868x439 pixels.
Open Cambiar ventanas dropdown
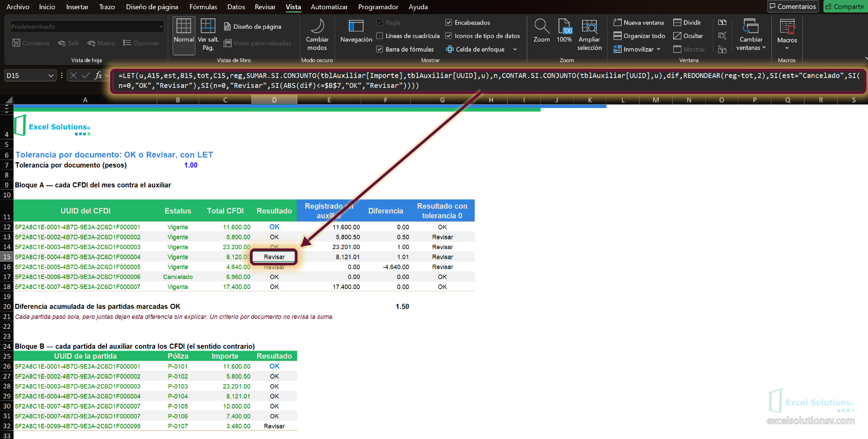click(751, 35)
